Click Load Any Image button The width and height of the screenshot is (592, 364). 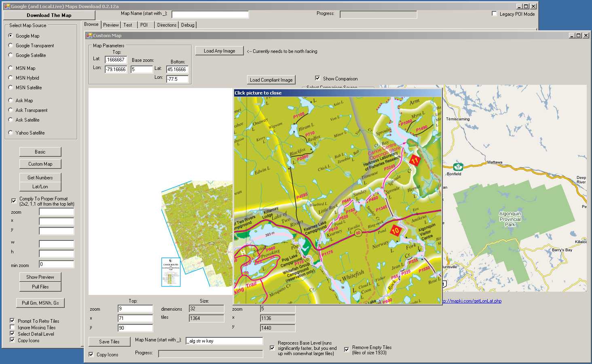[x=219, y=51]
